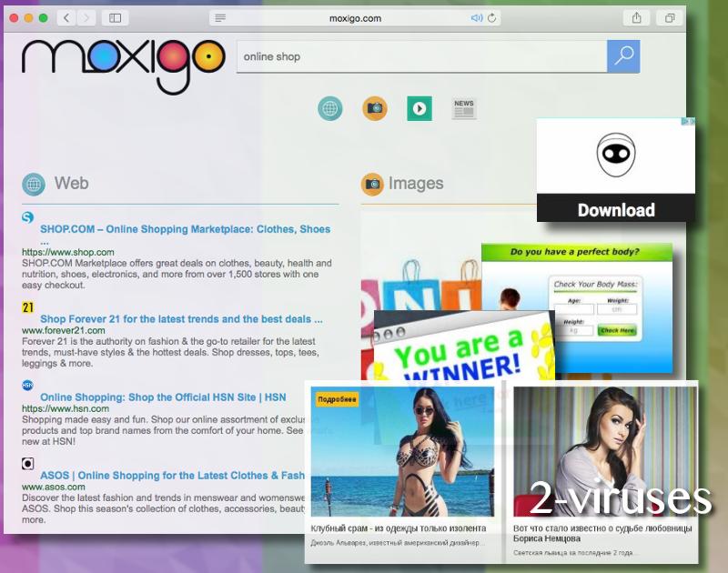728x573 pixels.
Task: Go forward with the Safari forward arrow
Action: 86,18
